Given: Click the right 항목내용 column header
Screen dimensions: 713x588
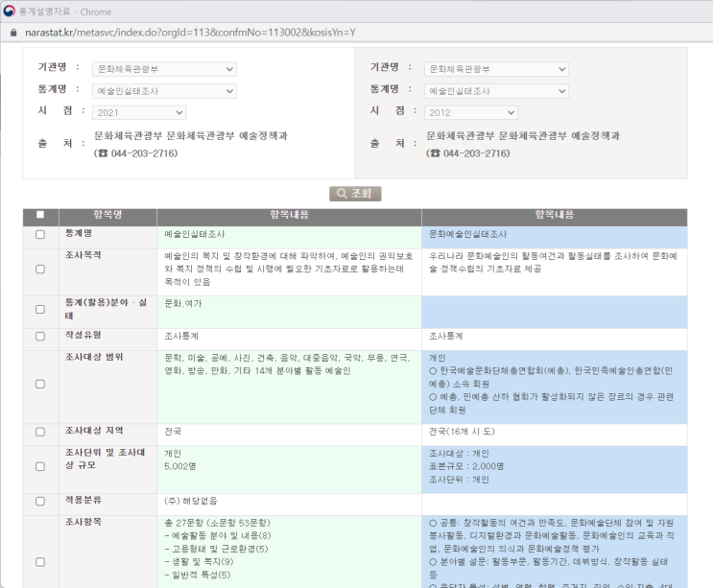Looking at the screenshot, I should click(555, 215).
